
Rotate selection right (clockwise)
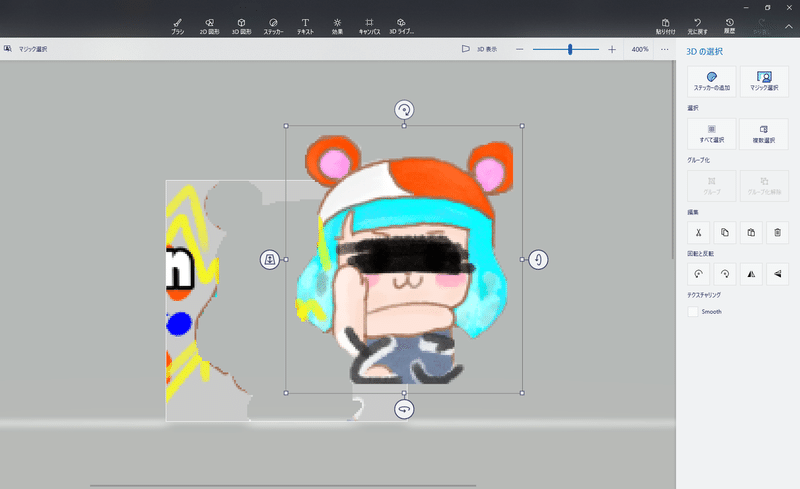(x=724, y=274)
